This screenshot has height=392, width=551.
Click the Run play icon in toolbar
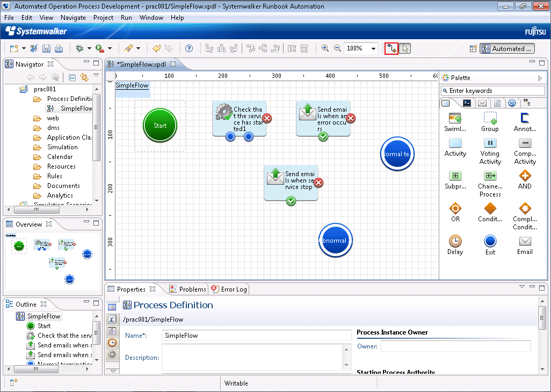click(100, 48)
